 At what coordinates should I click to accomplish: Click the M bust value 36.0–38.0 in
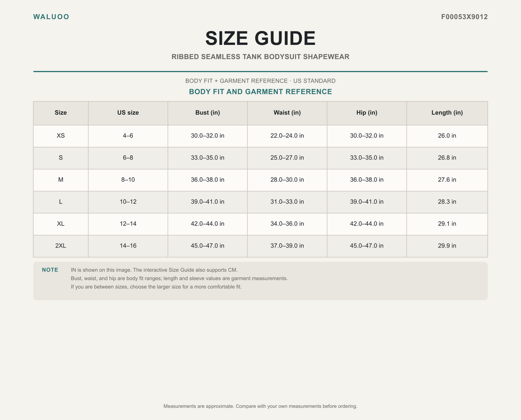(x=208, y=180)
